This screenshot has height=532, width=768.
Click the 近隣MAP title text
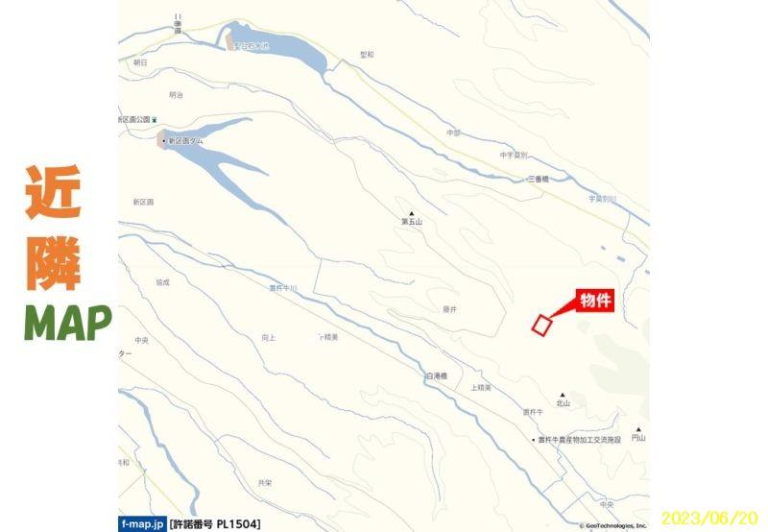(x=67, y=254)
